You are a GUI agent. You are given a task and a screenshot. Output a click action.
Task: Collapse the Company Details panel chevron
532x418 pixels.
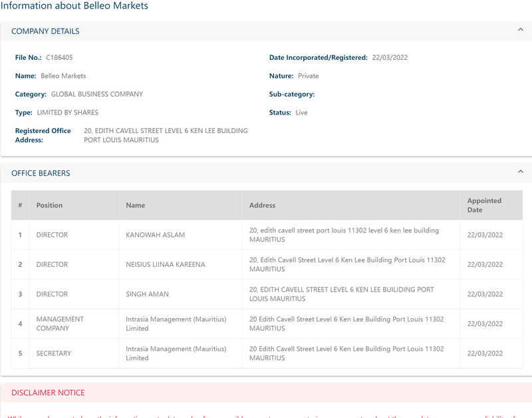(x=521, y=30)
